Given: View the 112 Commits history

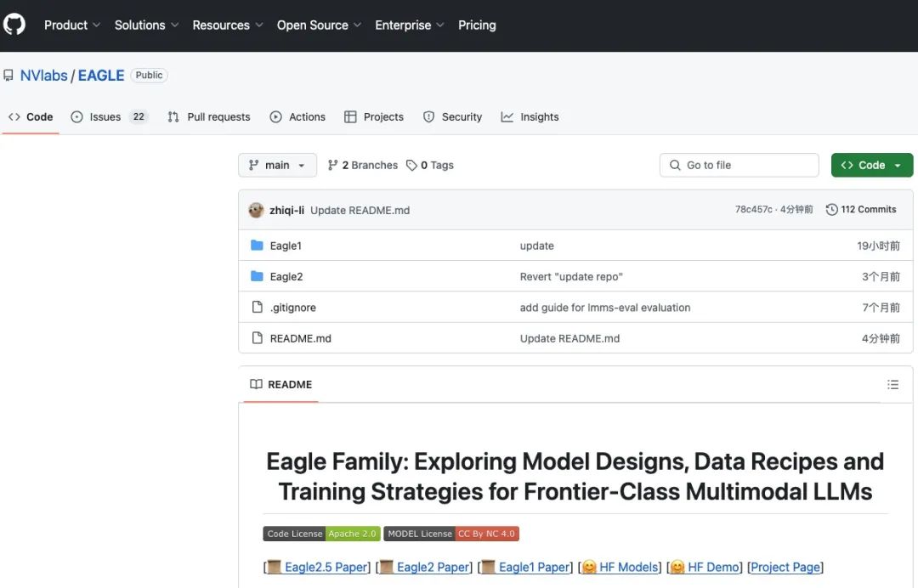Looking at the screenshot, I should (x=860, y=210).
